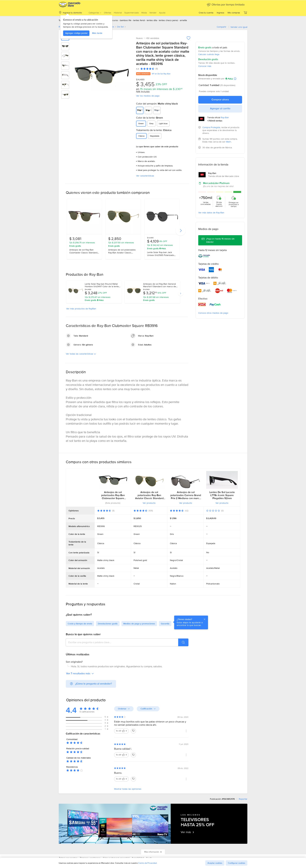
Task: Toggle the favorite heart for this product
Action: pos(189,38)
